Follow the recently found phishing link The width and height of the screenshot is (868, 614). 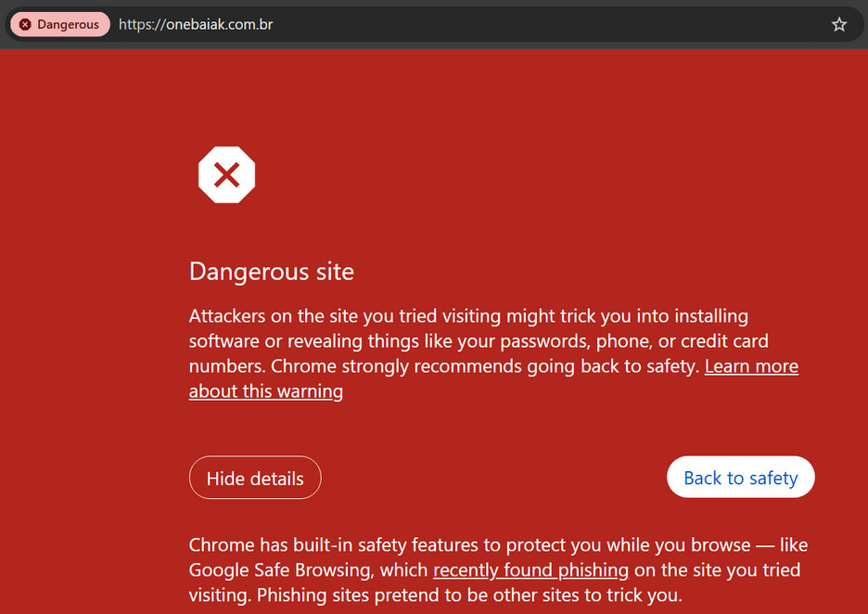tap(530, 569)
